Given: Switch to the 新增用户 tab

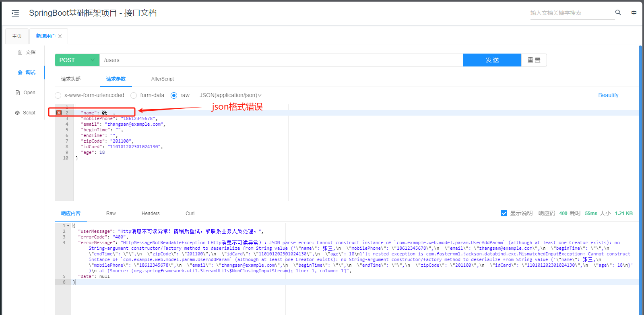Looking at the screenshot, I should [46, 36].
